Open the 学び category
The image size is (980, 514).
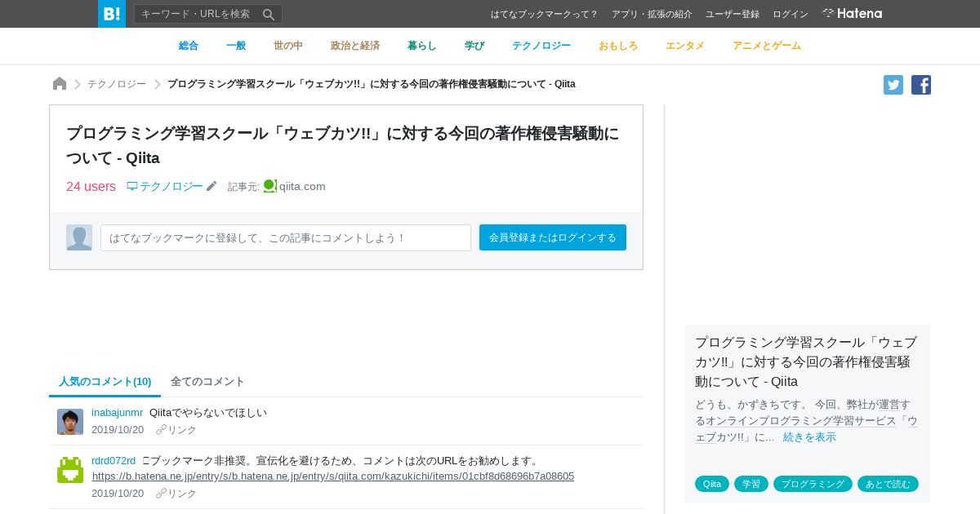coord(474,46)
